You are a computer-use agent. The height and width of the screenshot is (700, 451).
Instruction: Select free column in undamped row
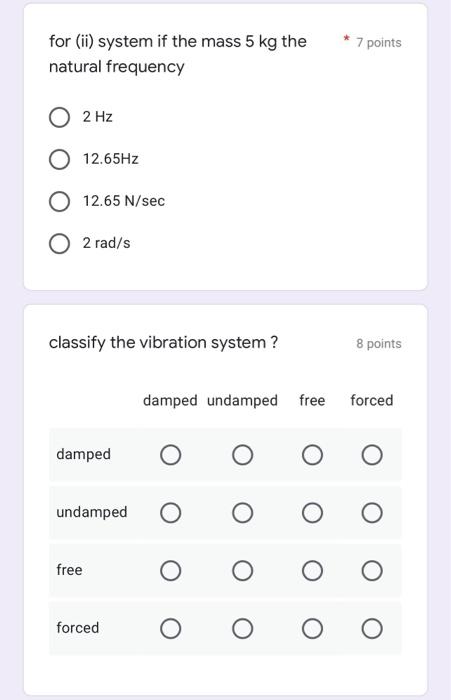[x=312, y=513]
